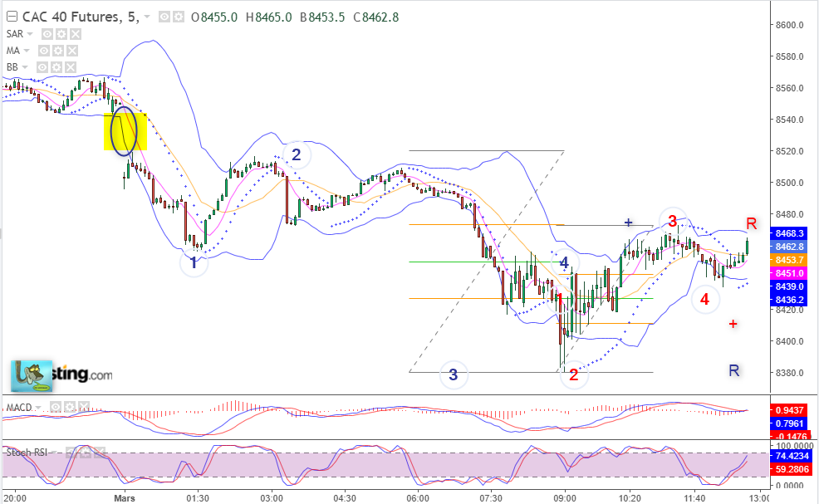Expand the Stoch RSI dropdown arrow

coord(54,453)
